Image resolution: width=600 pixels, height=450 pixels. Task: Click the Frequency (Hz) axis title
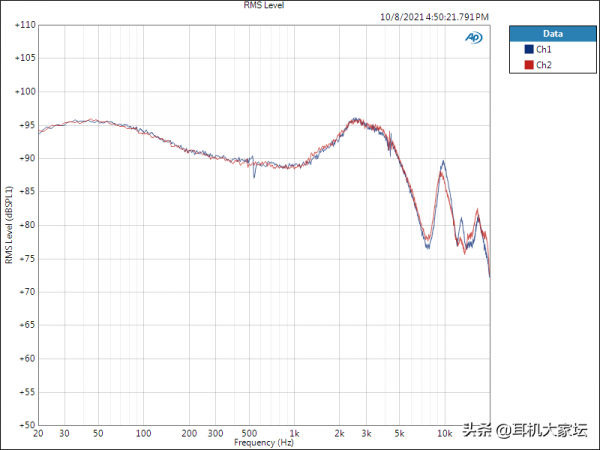[264, 442]
